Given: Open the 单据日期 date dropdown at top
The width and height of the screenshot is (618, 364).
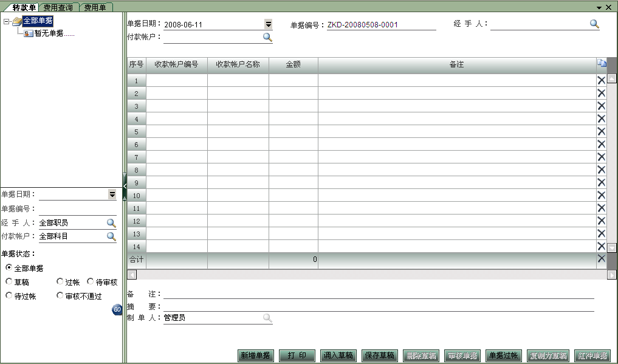Looking at the screenshot, I should (x=267, y=23).
